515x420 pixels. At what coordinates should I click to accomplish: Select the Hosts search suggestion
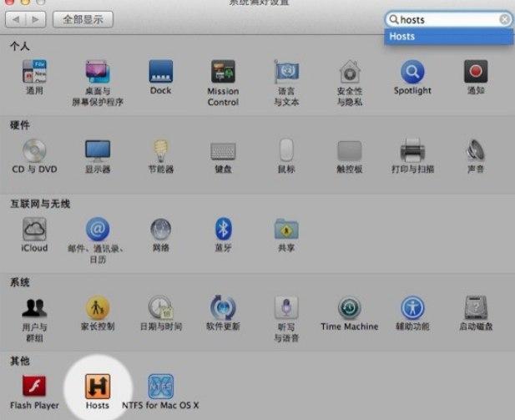(x=448, y=37)
